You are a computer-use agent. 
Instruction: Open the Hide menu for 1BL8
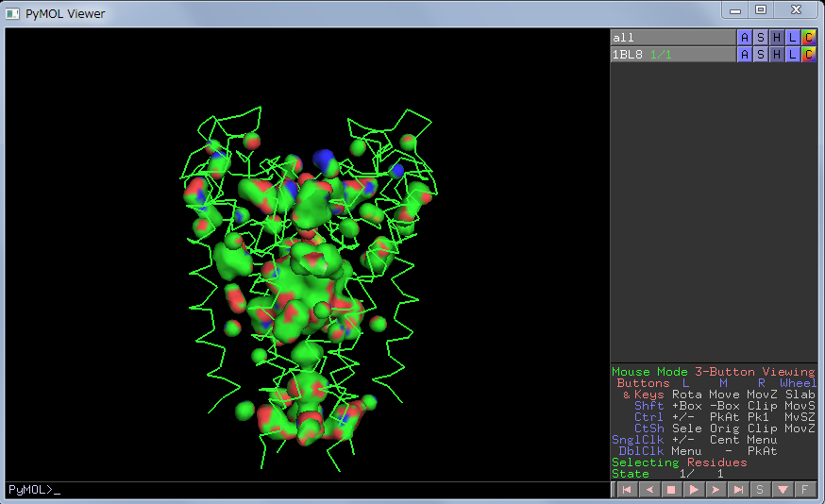(x=777, y=55)
